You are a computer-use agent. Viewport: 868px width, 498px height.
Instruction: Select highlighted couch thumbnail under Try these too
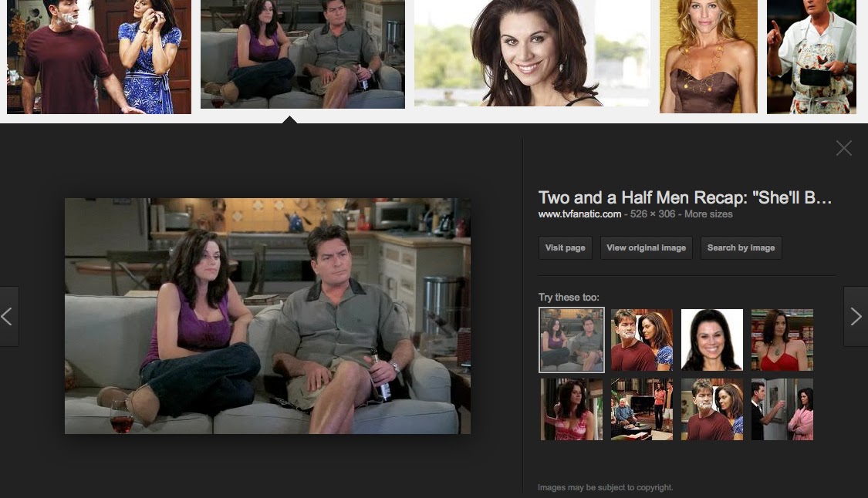pyautogui.click(x=571, y=340)
